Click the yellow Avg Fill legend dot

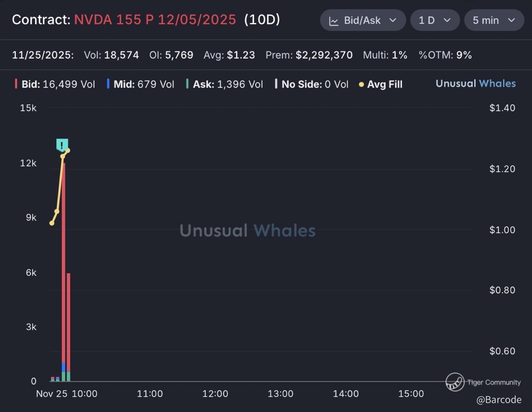pos(361,85)
